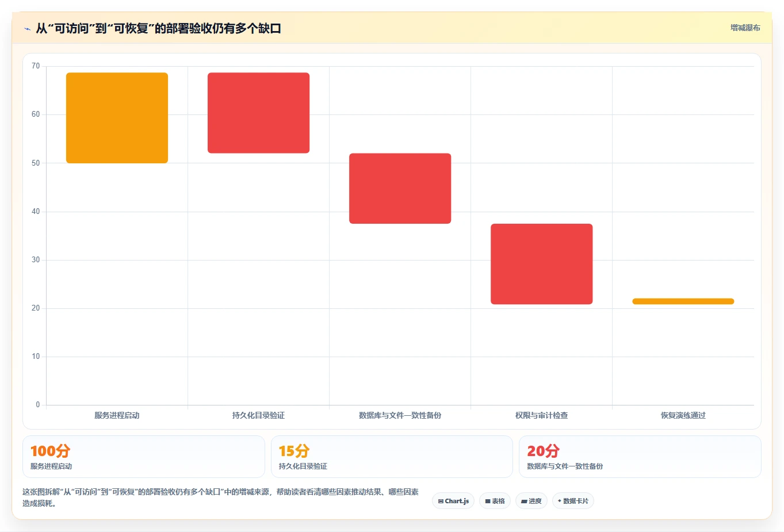Open the 15分 持久化目录验证 card
784x532 pixels.
click(392, 457)
